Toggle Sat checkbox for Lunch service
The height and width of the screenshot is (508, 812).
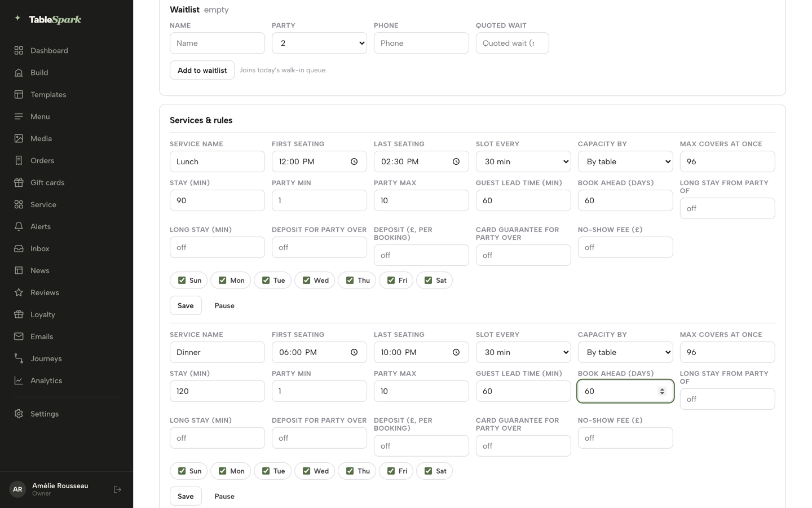[428, 280]
